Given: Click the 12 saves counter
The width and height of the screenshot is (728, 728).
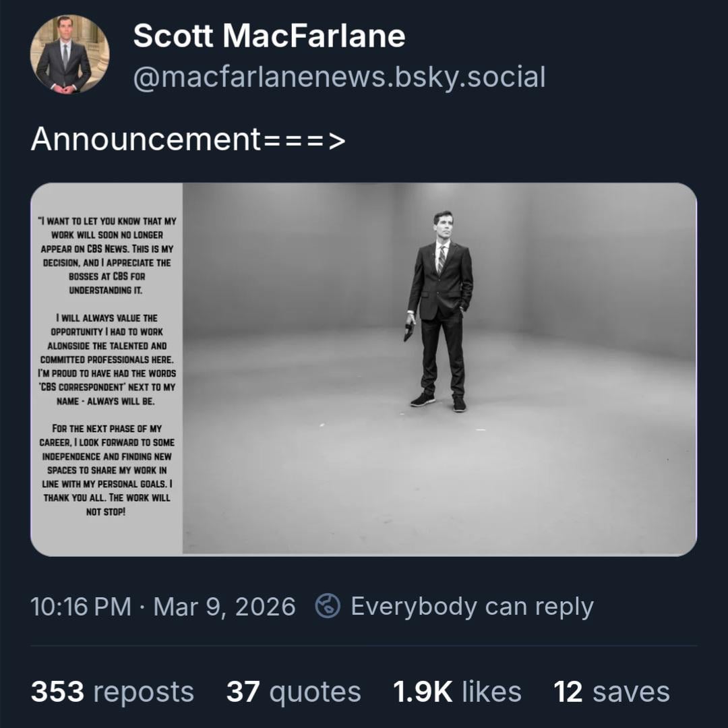Looking at the screenshot, I should pos(611,692).
